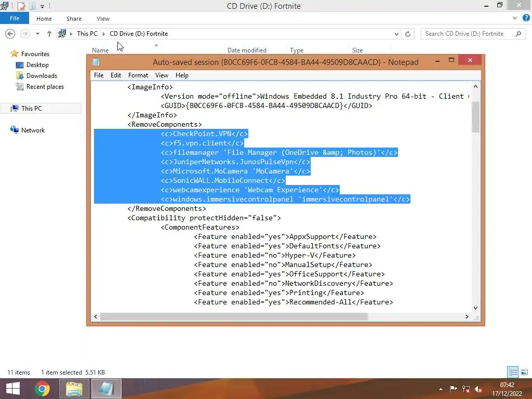The image size is (532, 399).
Task: Open the Share ribbon tab
Action: click(x=74, y=19)
